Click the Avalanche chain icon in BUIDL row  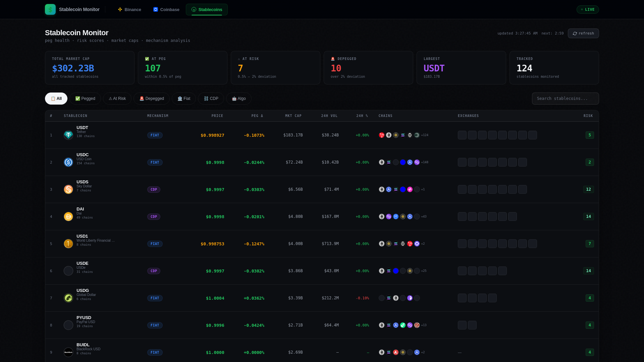tap(396, 352)
